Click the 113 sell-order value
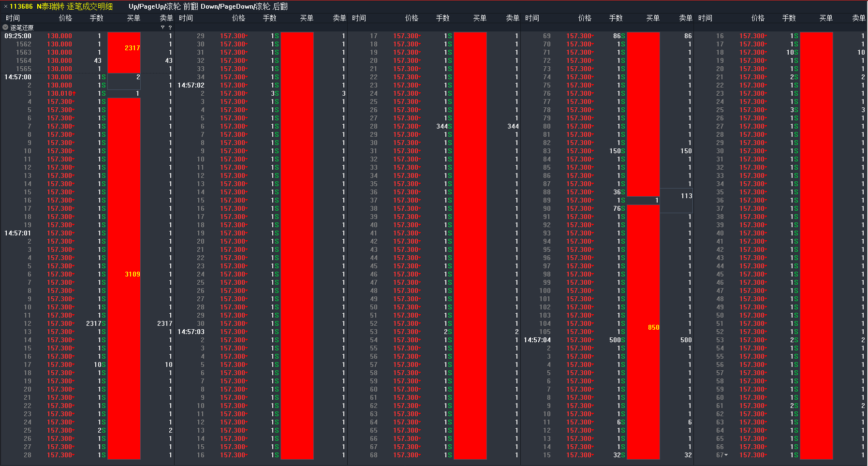The width and height of the screenshot is (868, 466). click(x=687, y=196)
